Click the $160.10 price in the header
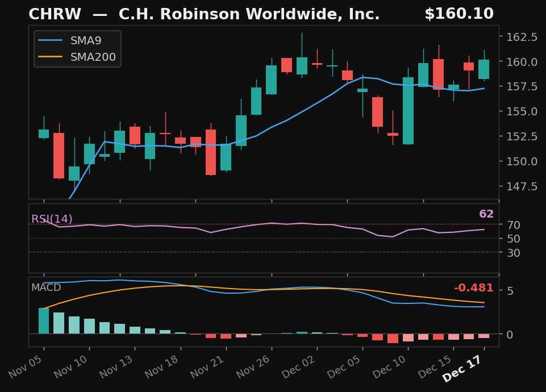Screen dimensions: 546x392 pos(459,14)
